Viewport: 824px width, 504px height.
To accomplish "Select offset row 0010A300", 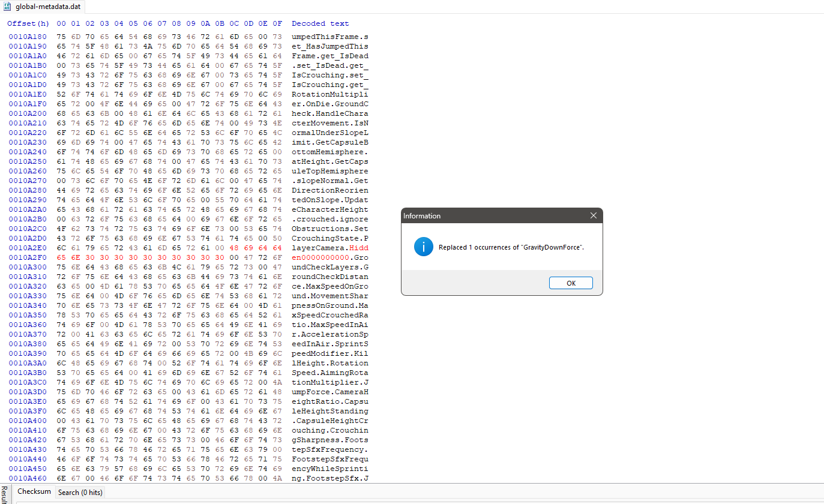I will tap(29, 268).
